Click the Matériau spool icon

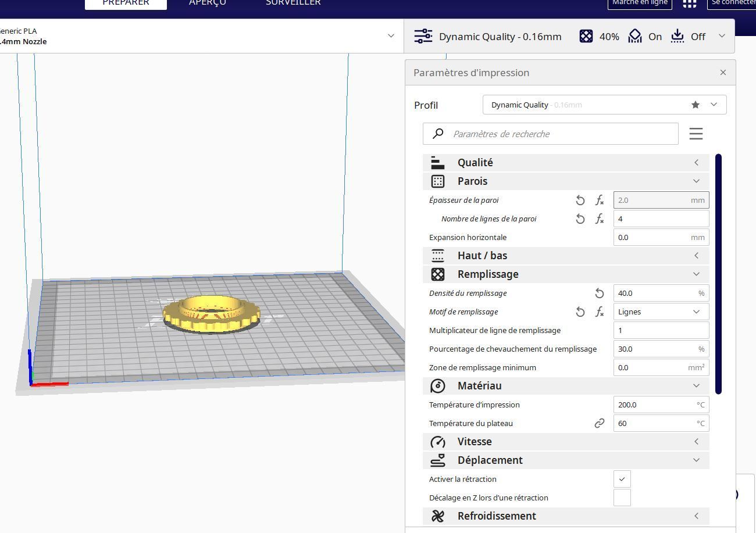pos(438,386)
